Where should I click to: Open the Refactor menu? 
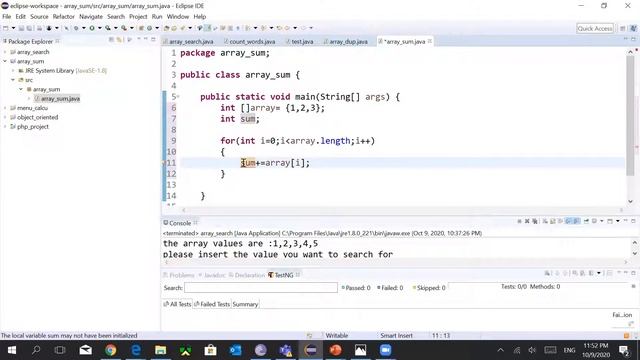64,17
